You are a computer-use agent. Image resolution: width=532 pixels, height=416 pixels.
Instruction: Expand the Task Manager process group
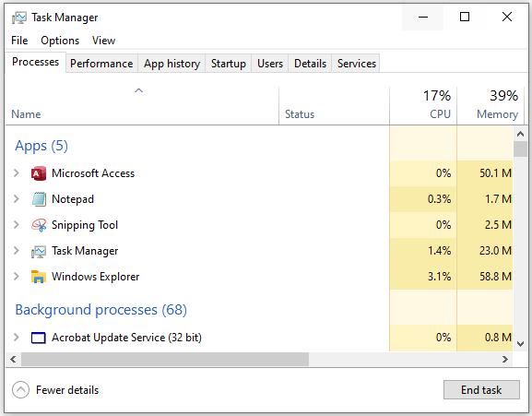[x=16, y=250]
